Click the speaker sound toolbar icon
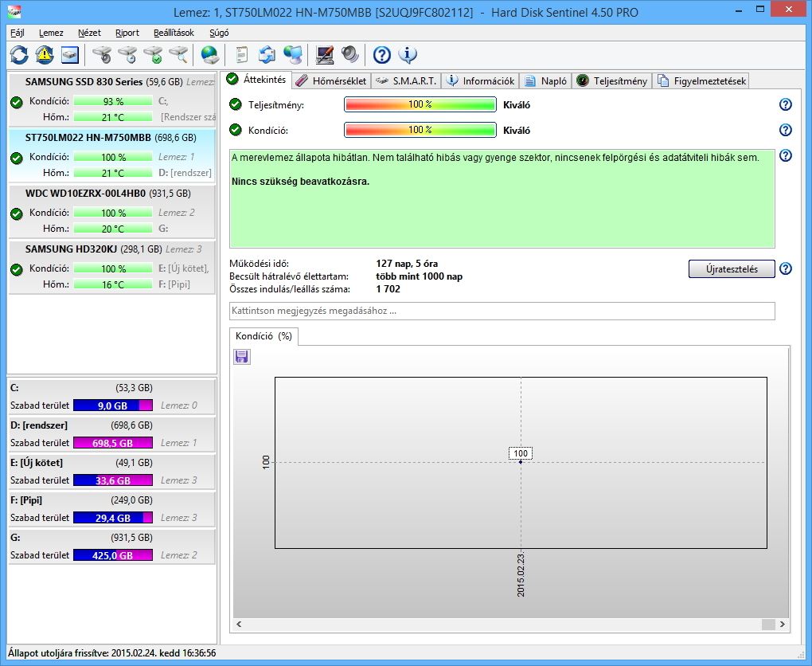Screen dimensions: 812x666 click(350, 54)
